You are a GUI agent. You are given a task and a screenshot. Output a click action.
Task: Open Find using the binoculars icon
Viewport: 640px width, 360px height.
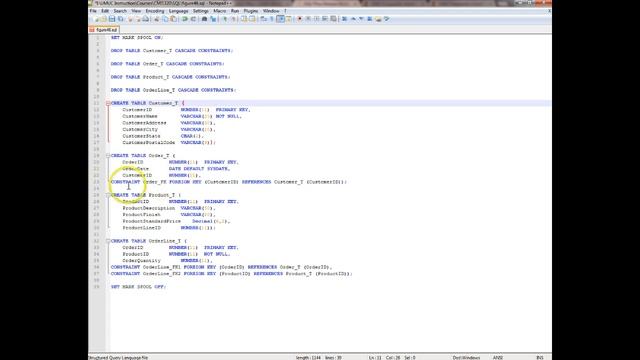pos(204,19)
